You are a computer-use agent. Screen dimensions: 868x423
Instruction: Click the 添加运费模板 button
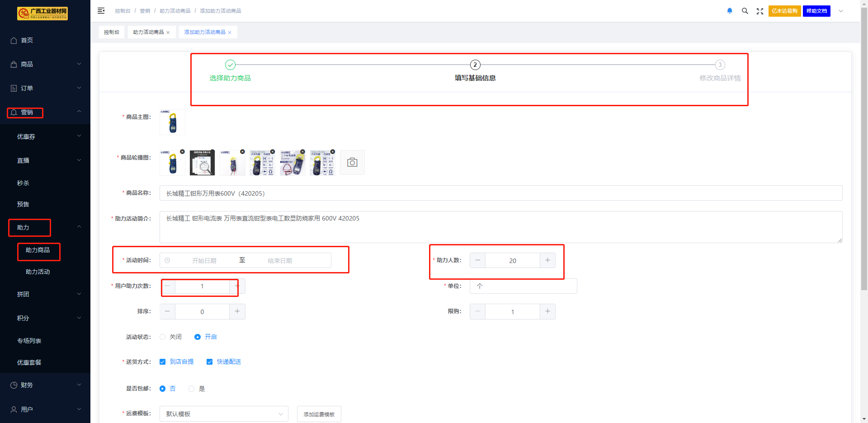319,414
